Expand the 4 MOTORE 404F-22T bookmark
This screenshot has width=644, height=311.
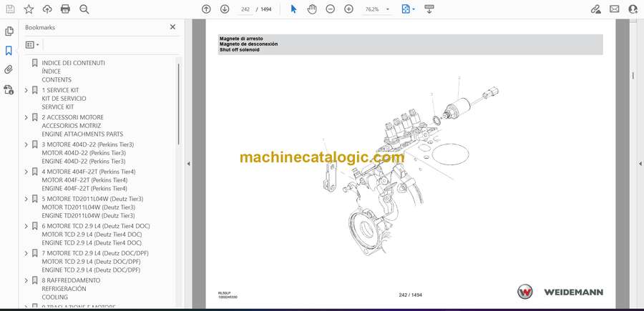tap(26, 172)
